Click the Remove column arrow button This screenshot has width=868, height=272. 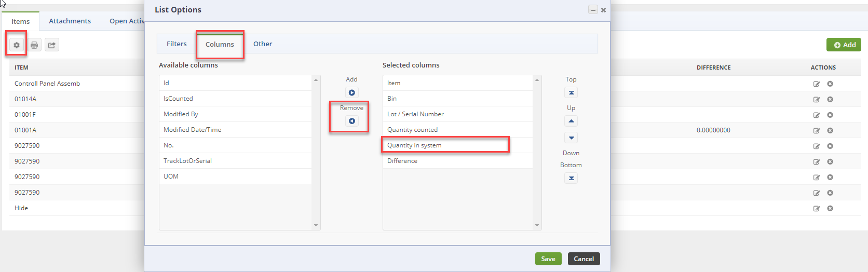click(352, 121)
